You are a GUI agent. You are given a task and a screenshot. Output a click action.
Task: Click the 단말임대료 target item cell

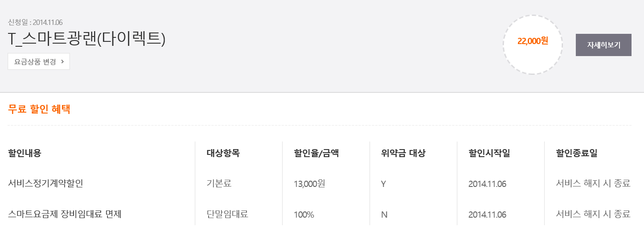click(x=227, y=214)
